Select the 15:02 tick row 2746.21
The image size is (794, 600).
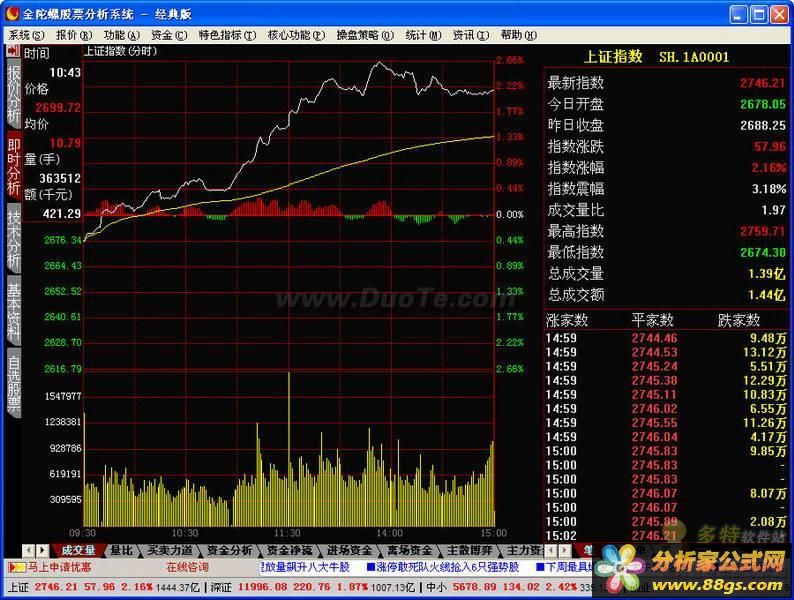pos(665,536)
